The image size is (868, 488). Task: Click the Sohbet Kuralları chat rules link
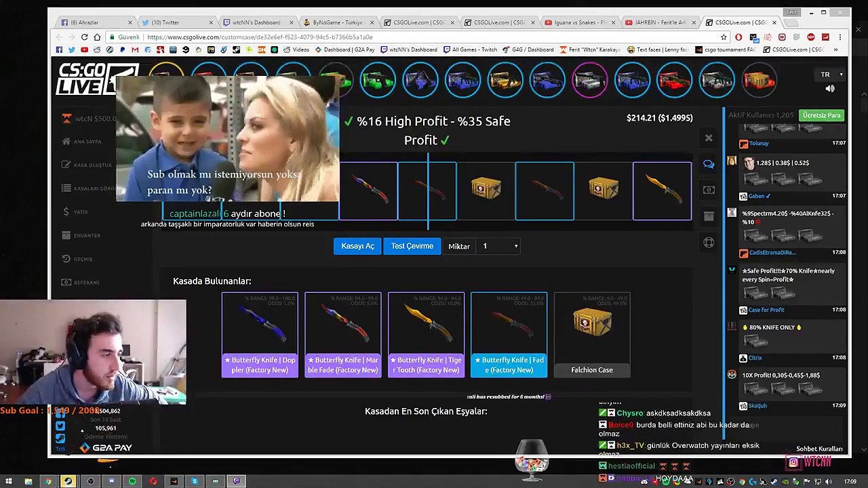[x=819, y=449]
